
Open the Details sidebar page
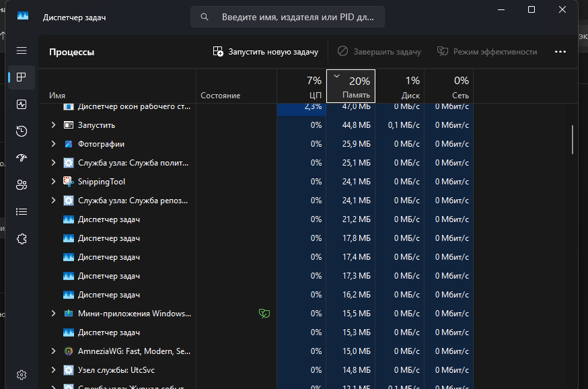22,212
